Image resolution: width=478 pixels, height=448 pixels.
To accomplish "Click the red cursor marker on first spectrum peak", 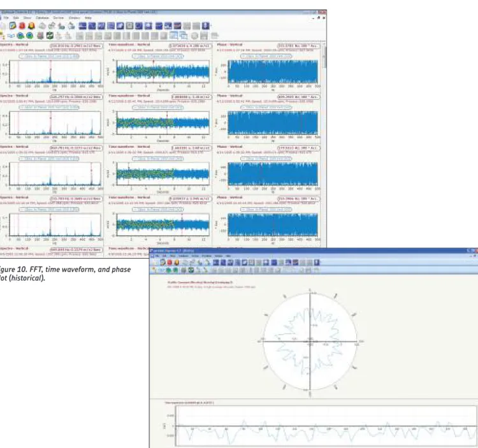I will click(x=50, y=69).
